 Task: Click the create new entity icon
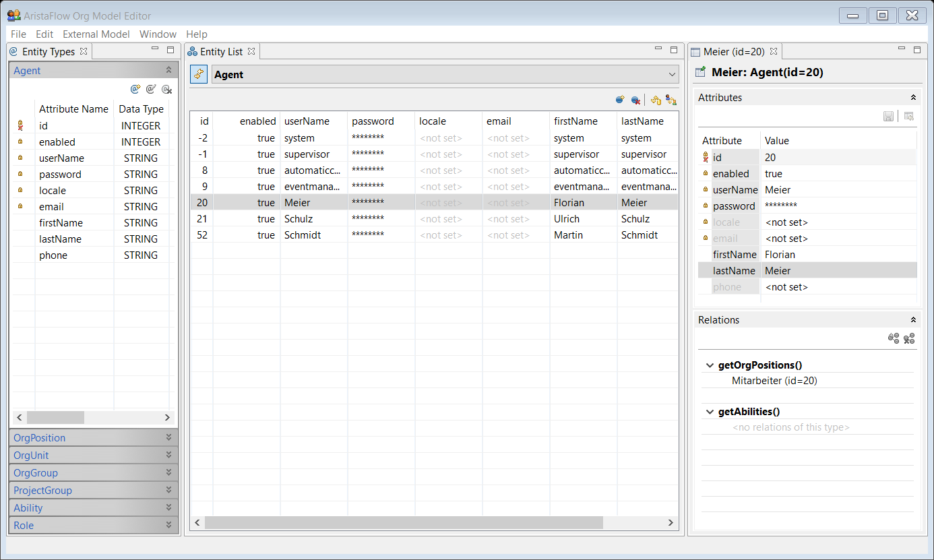point(620,100)
